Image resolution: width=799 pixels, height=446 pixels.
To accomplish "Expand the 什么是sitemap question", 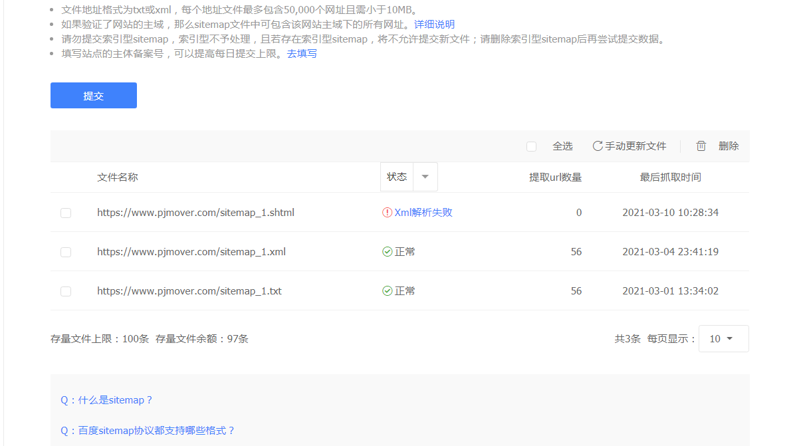I will click(107, 400).
